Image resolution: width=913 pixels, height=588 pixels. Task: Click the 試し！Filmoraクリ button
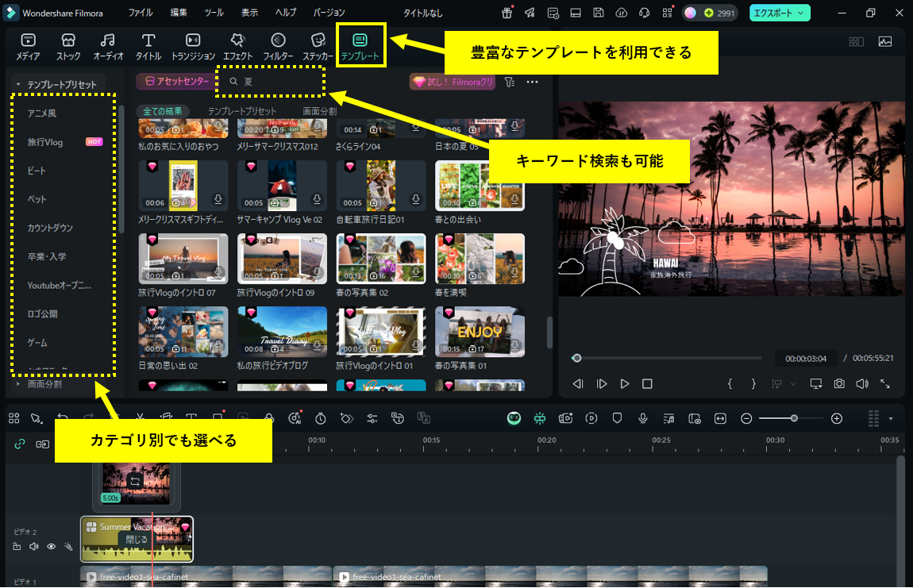(453, 82)
